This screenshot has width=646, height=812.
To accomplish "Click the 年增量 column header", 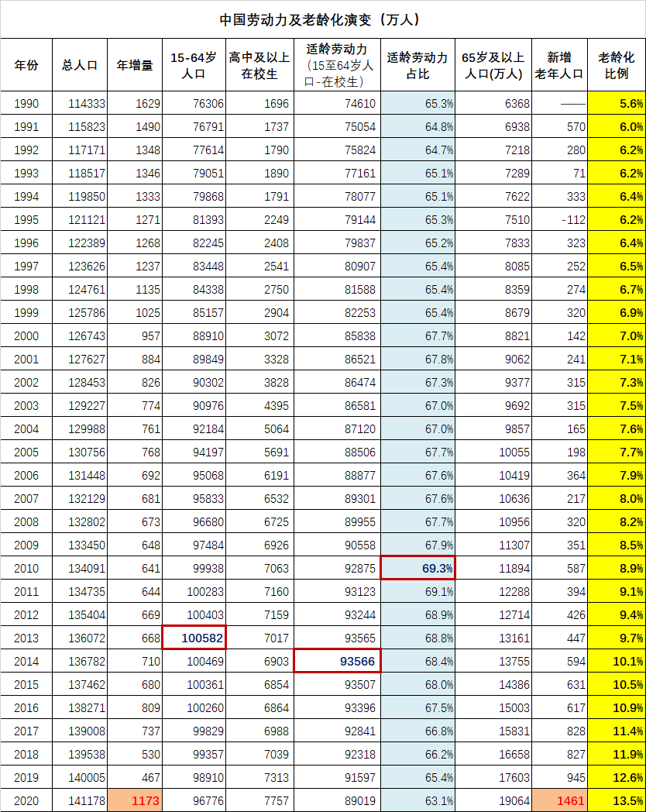I will point(135,65).
